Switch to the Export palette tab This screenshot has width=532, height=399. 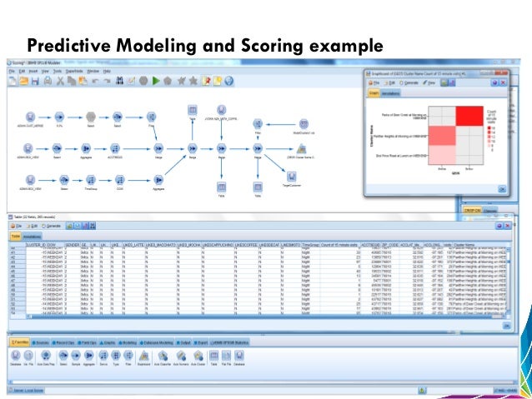pos(201,342)
